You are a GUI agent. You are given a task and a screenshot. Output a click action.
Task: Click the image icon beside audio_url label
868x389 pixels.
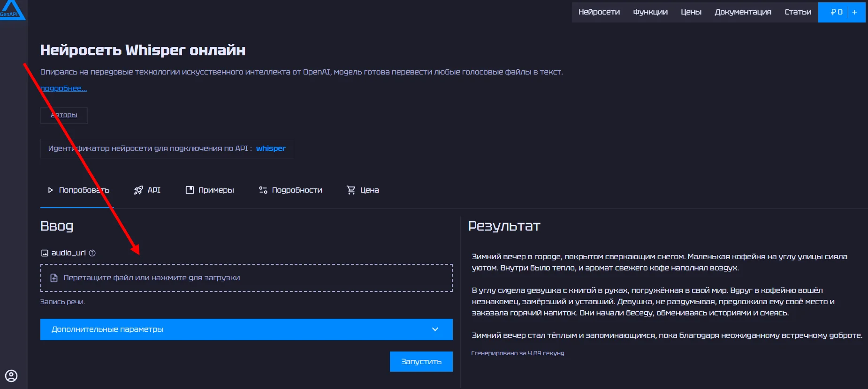click(x=45, y=253)
